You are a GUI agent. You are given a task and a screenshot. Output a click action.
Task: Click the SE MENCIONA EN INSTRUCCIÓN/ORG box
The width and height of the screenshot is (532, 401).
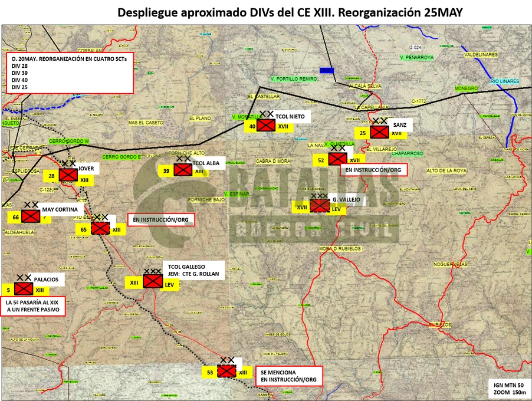pyautogui.click(x=288, y=376)
